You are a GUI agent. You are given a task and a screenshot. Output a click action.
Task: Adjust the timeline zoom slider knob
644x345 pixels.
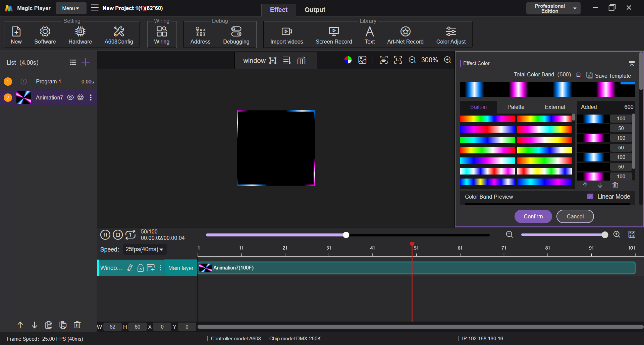click(x=605, y=235)
